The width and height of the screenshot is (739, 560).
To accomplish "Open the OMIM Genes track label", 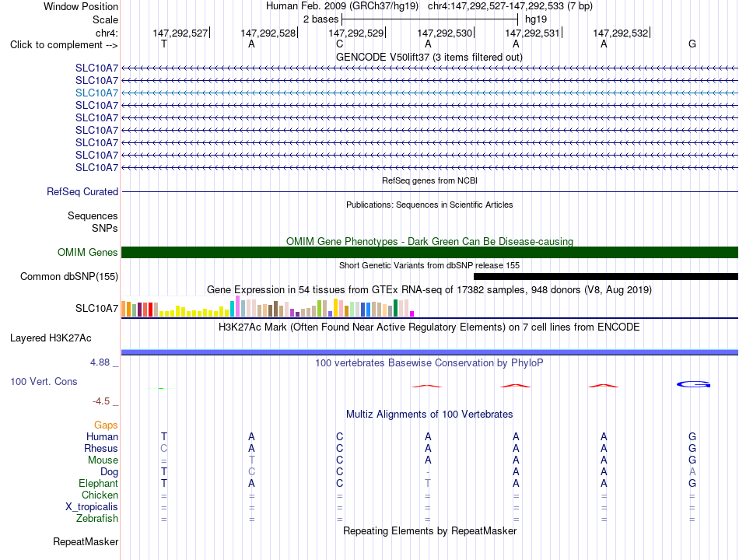I will [88, 252].
